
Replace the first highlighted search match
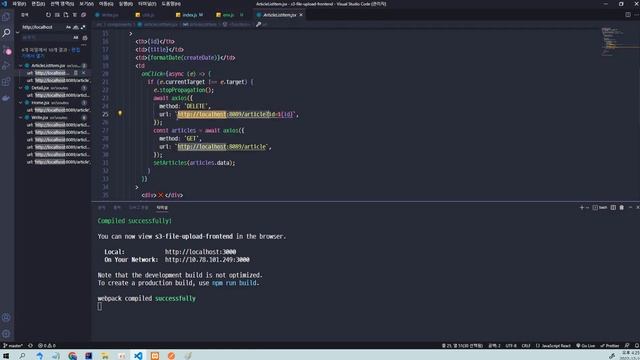tap(76, 73)
